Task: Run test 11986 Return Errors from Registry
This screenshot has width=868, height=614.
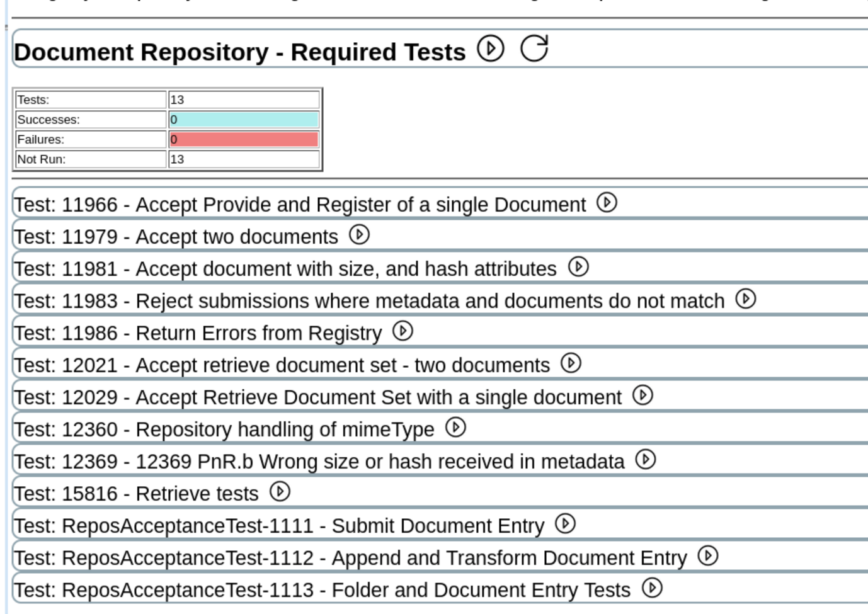Action: point(403,331)
